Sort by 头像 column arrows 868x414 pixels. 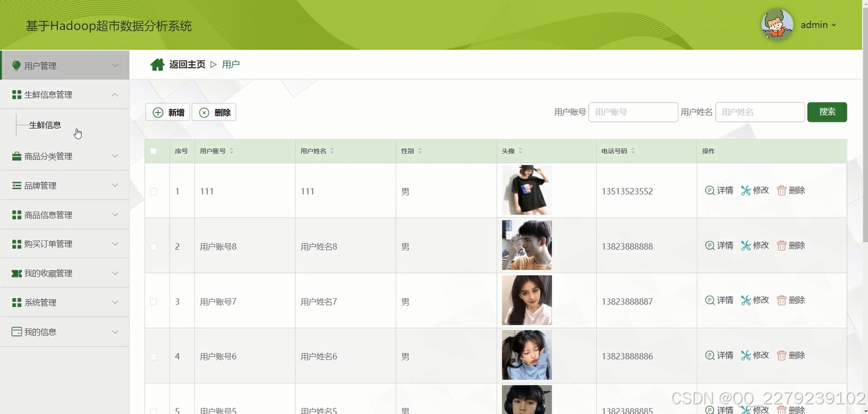pyautogui.click(x=521, y=151)
